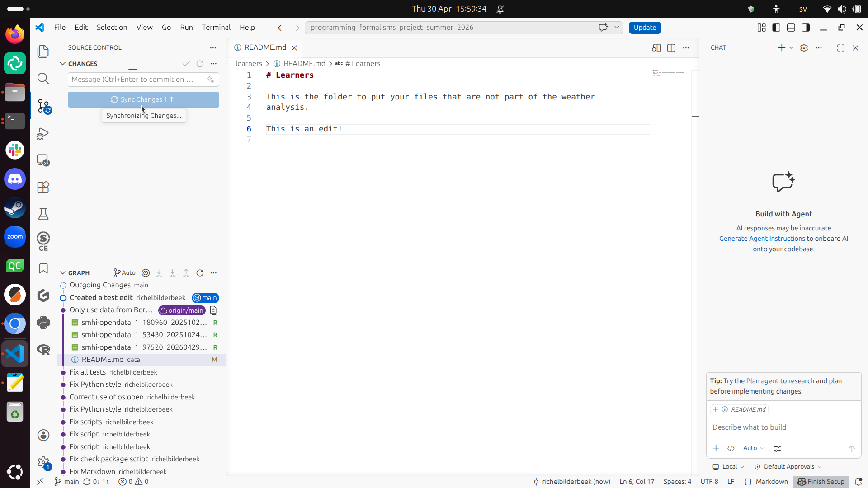Split the editor right
The width and height of the screenshot is (868, 488).
coord(671,48)
